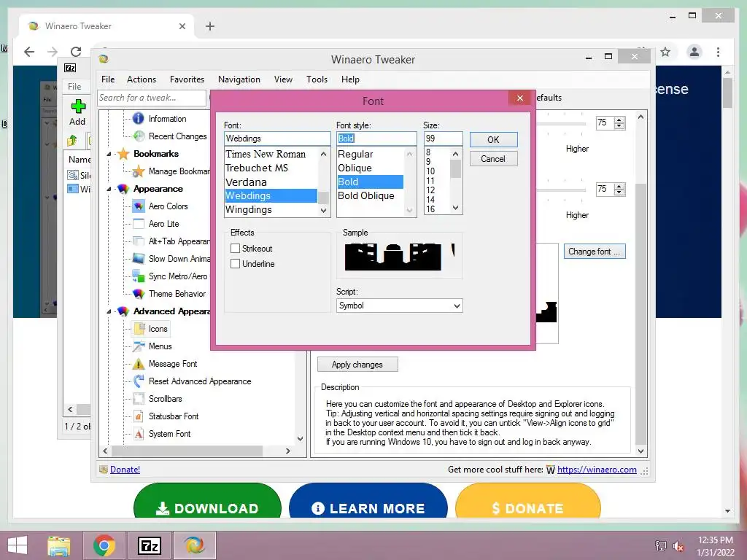Confirm the font with OK
Screen dimensions: 747x560
[x=494, y=139]
